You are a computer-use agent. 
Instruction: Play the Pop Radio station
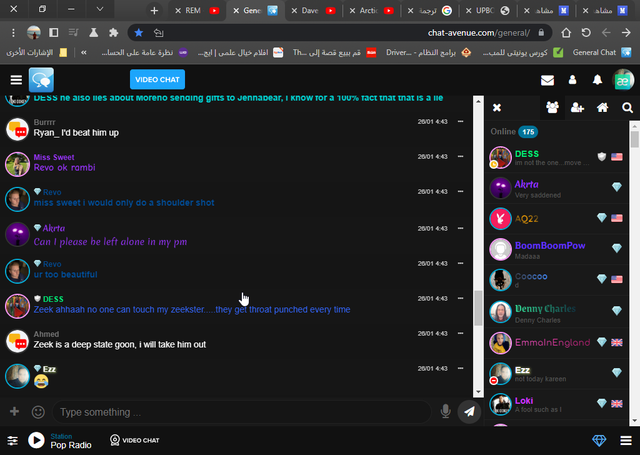coord(36,440)
